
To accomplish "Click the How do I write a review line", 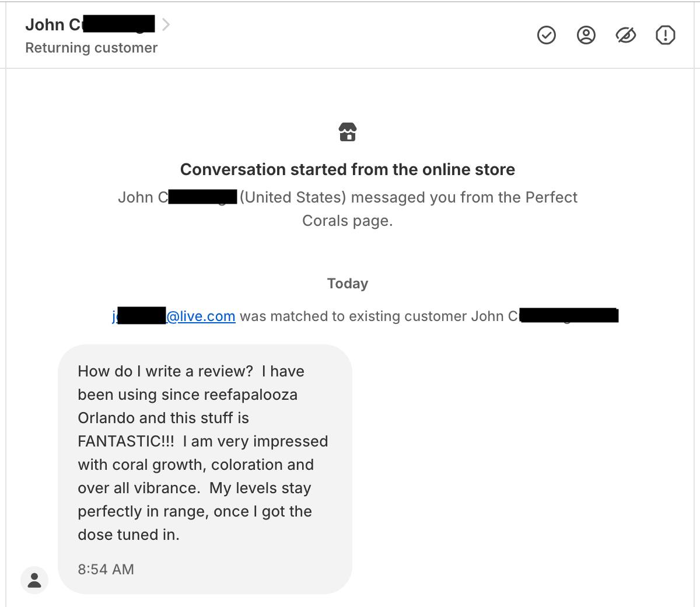I will pos(165,371).
